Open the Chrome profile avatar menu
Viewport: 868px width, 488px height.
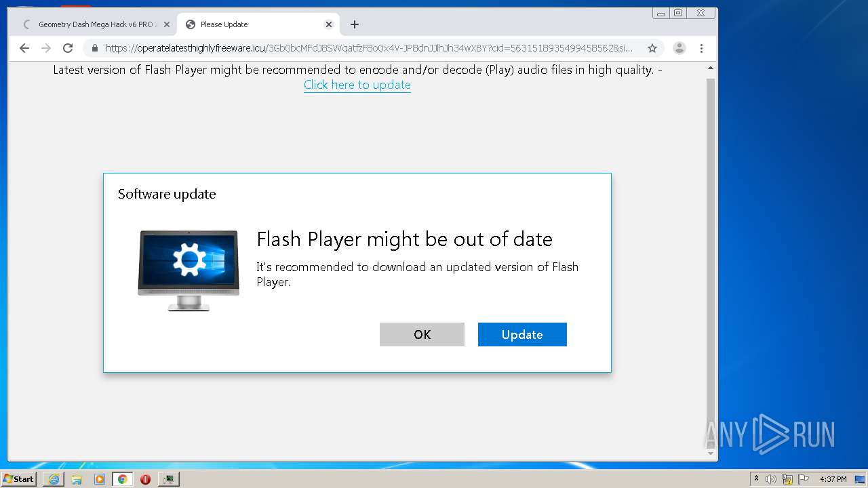tap(679, 48)
